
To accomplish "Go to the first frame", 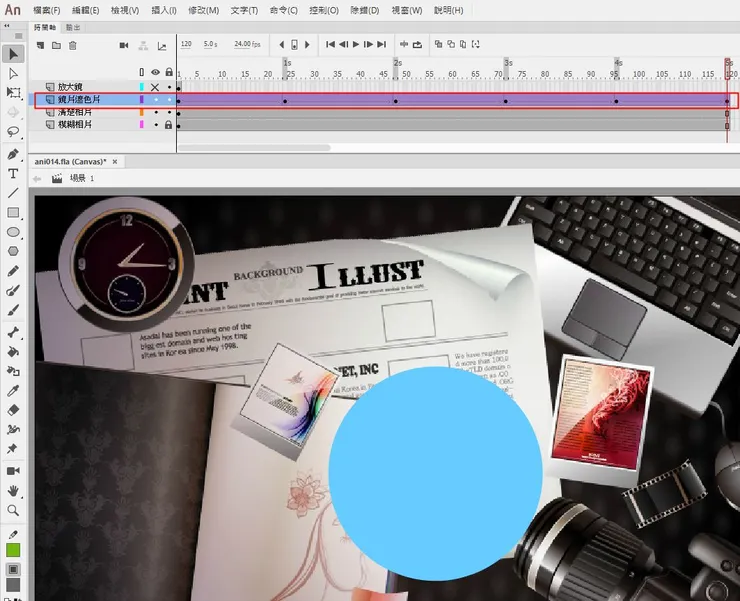I will pyautogui.click(x=330, y=44).
